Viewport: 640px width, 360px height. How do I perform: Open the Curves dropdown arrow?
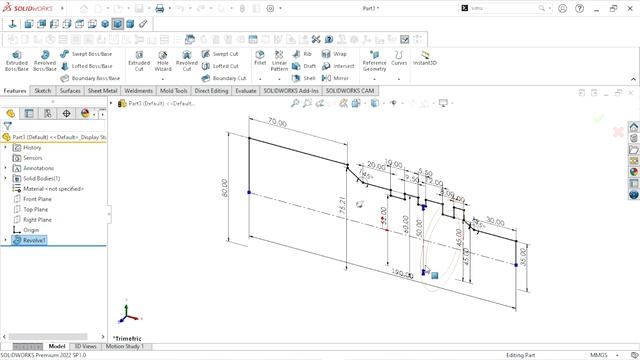click(399, 79)
